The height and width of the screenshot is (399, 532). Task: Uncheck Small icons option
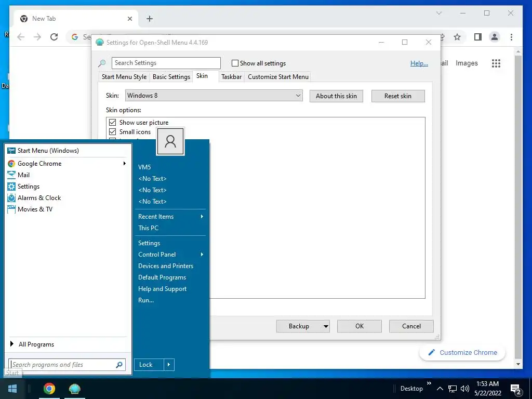112,131
